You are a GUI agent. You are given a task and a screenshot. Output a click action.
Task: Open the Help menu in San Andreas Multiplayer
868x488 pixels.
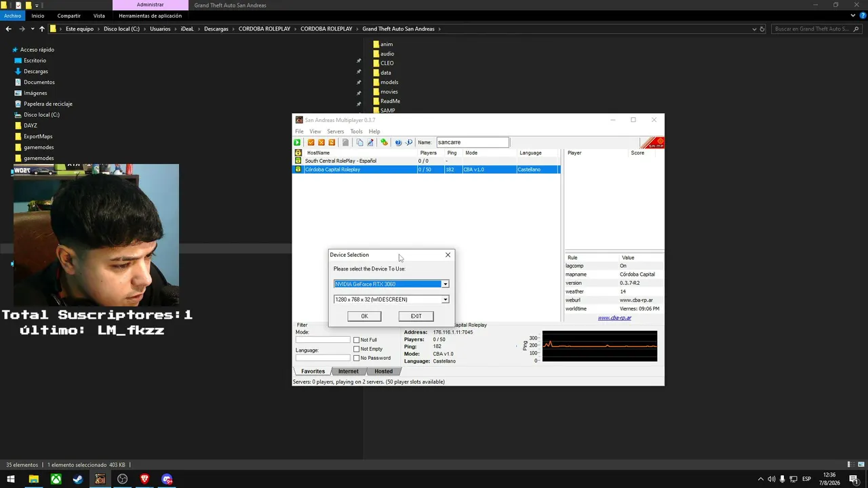374,131
